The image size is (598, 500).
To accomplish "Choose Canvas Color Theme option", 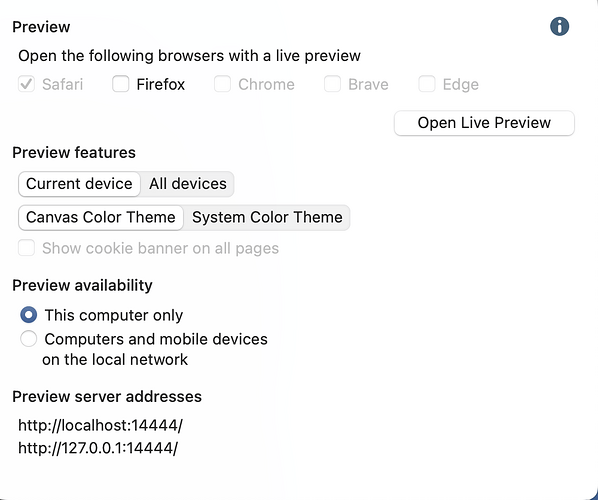I will click(x=101, y=217).
